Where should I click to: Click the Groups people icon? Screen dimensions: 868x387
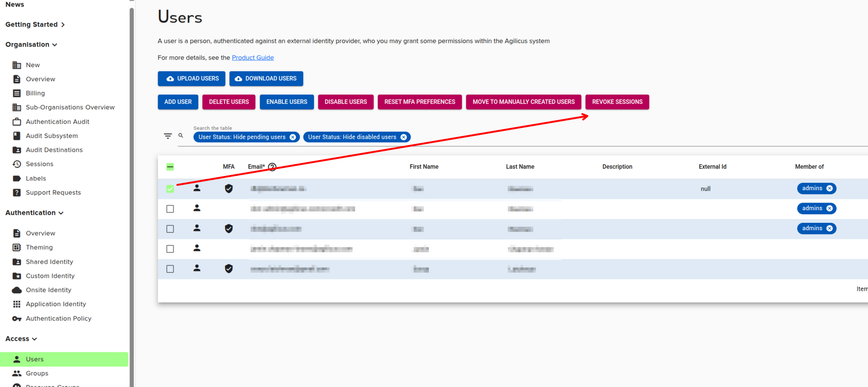[x=17, y=374]
